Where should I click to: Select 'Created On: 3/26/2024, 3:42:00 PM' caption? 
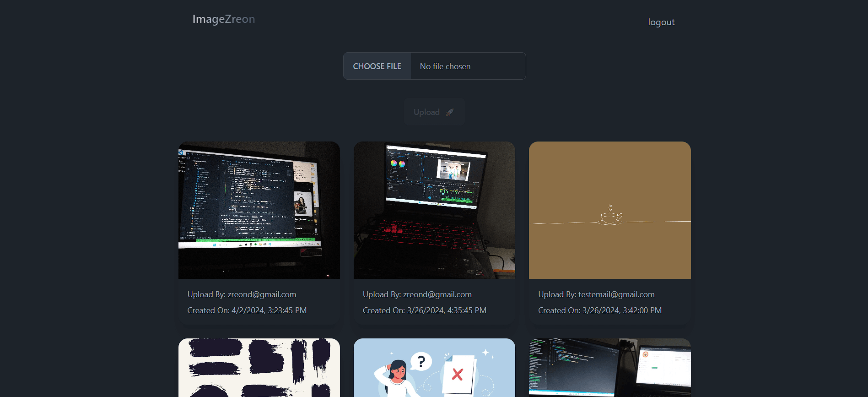(600, 310)
